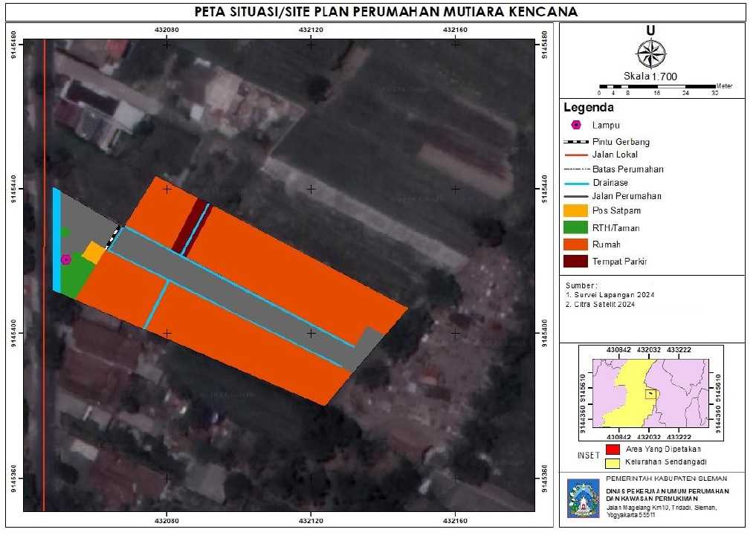756x538 pixels.
Task: Click the '1. Survei Lapangan 2024' source line
Action: [610, 295]
